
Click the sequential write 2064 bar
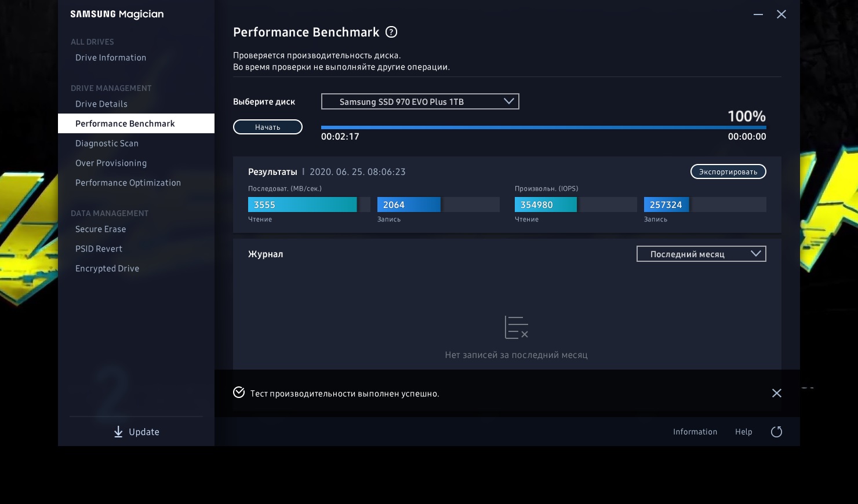click(x=438, y=204)
